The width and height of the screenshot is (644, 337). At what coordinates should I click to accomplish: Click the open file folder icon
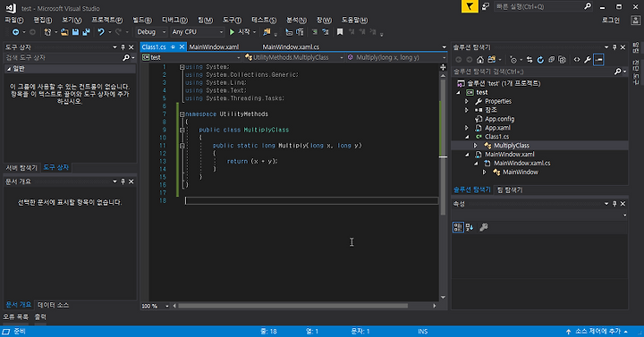64,32
